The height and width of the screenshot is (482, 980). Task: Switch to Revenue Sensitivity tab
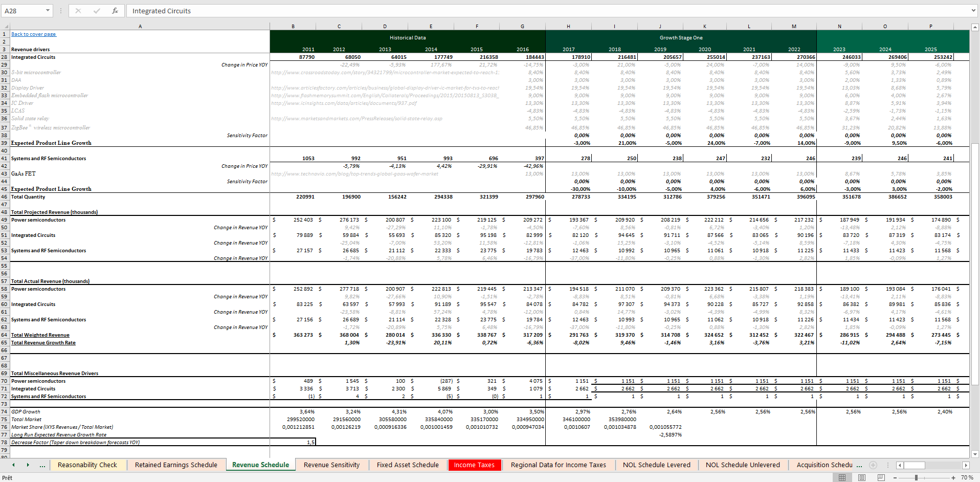click(331, 465)
